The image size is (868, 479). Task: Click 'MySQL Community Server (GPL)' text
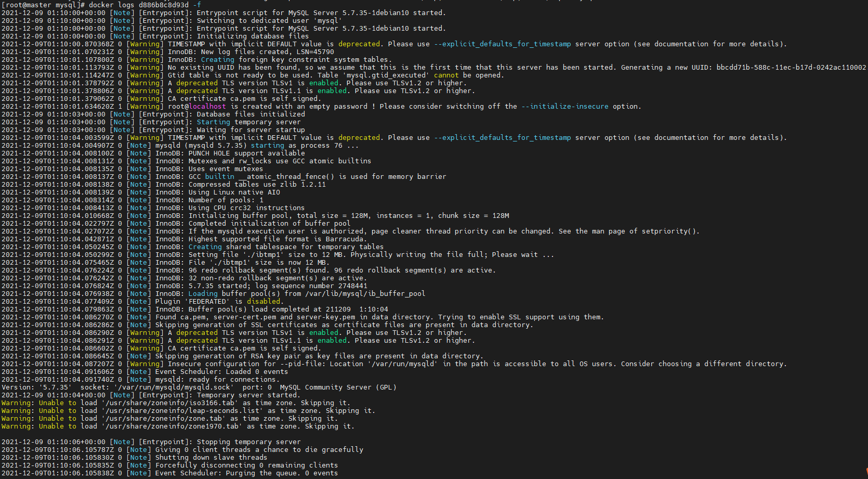pyautogui.click(x=338, y=387)
